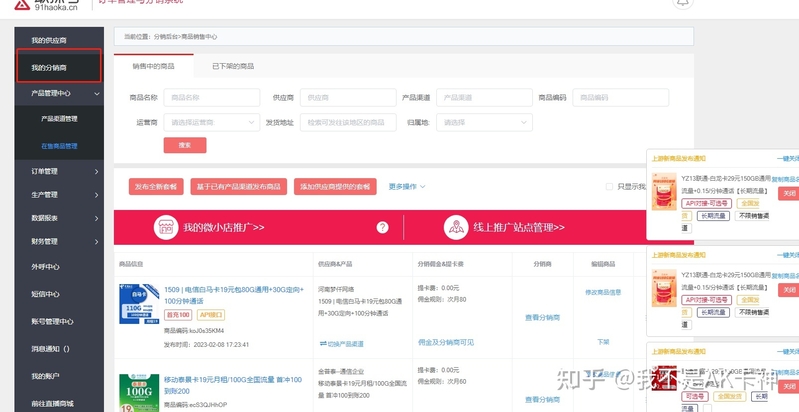This screenshot has height=412, width=799.
Task: Click 切换产品渠道 link
Action: [x=345, y=344]
